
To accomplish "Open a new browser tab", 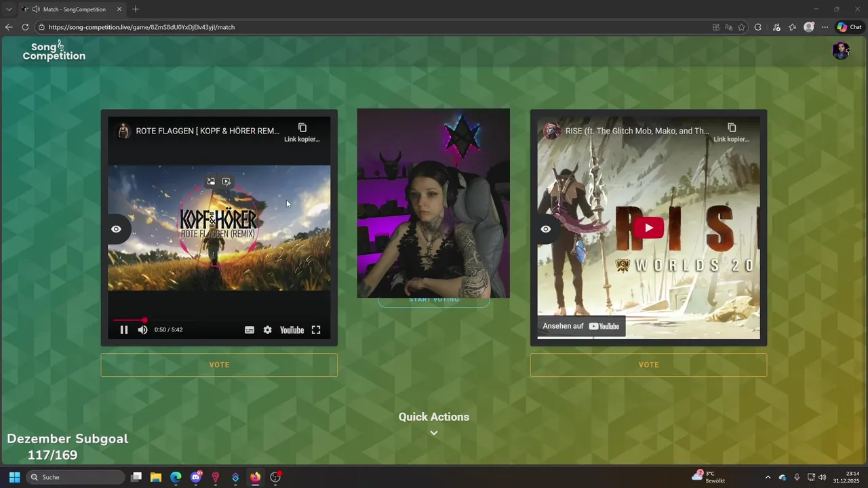I will pyautogui.click(x=136, y=9).
